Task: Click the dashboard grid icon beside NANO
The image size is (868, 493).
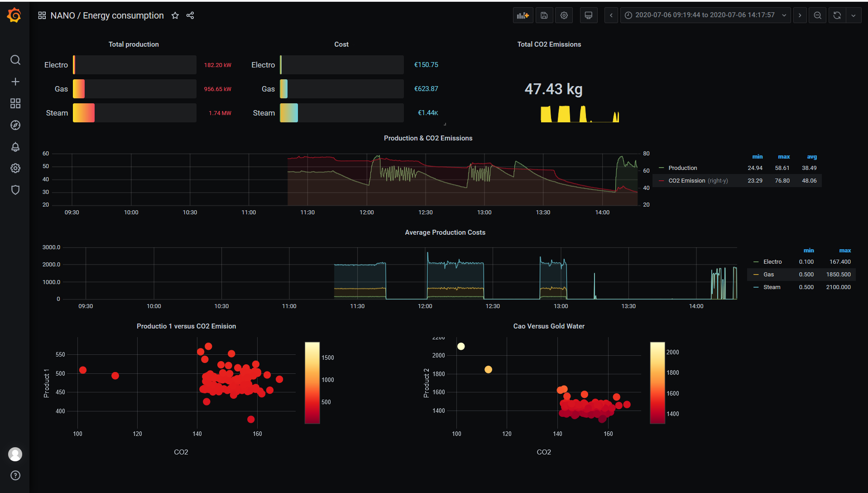Action: point(42,15)
